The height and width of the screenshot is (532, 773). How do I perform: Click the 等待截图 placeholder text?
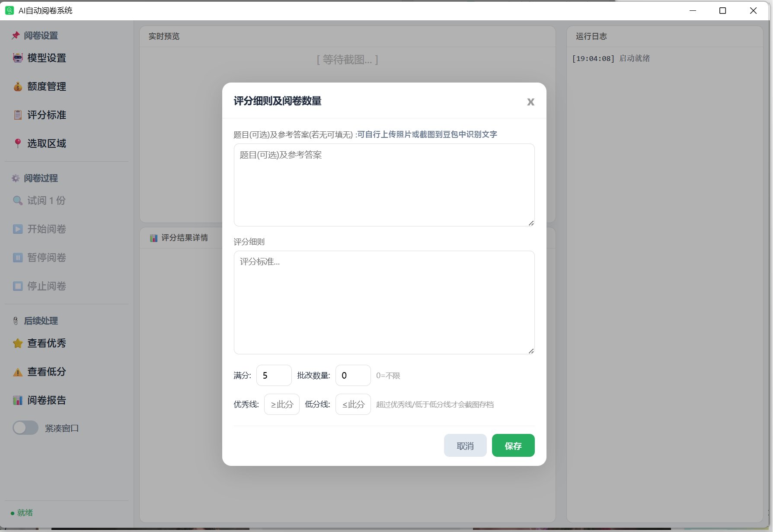click(348, 60)
